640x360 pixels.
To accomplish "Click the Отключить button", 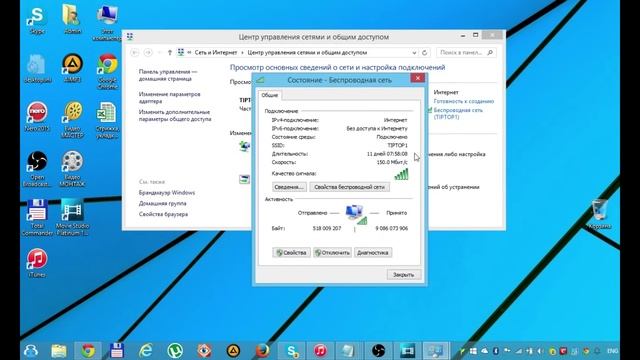I will coord(332,253).
